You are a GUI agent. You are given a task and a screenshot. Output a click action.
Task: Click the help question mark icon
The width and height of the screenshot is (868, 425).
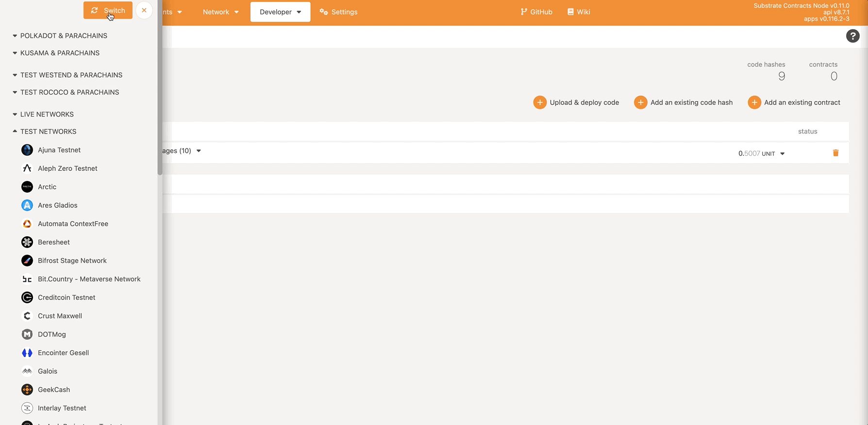click(852, 36)
